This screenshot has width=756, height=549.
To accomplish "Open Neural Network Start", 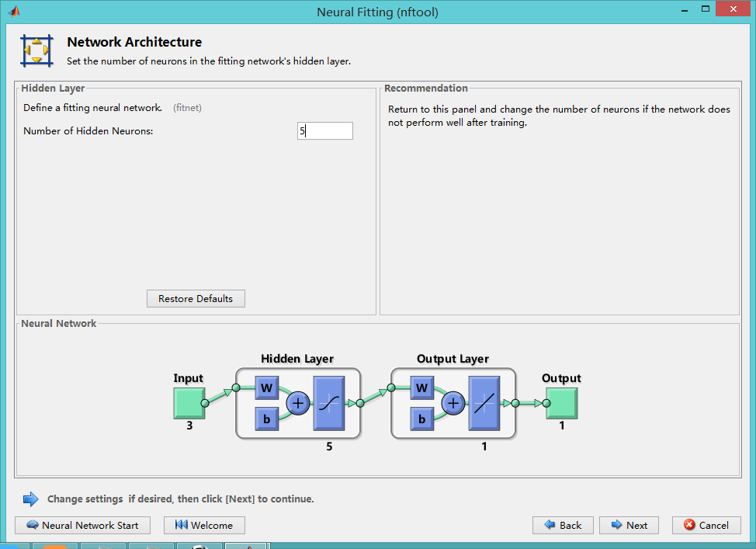I will pos(82,526).
